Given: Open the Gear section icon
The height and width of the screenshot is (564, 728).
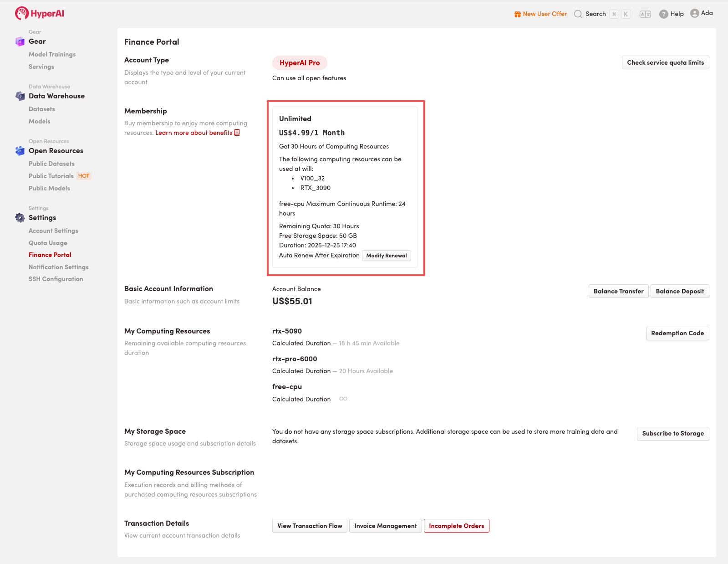Looking at the screenshot, I should pyautogui.click(x=20, y=41).
